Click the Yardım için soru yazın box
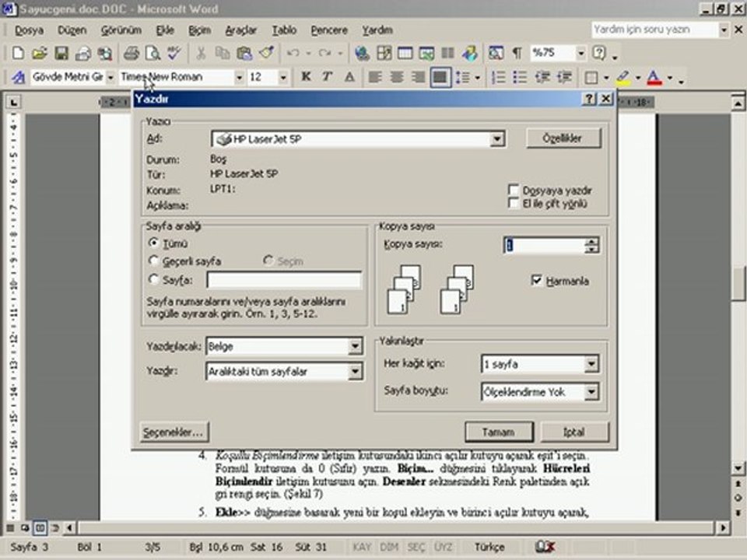The height and width of the screenshot is (560, 747). pos(655,30)
